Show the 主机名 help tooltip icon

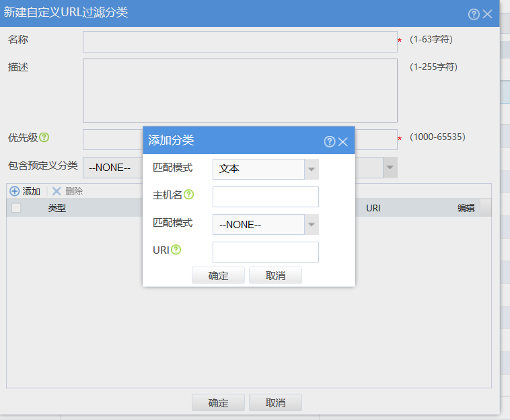coord(188,195)
